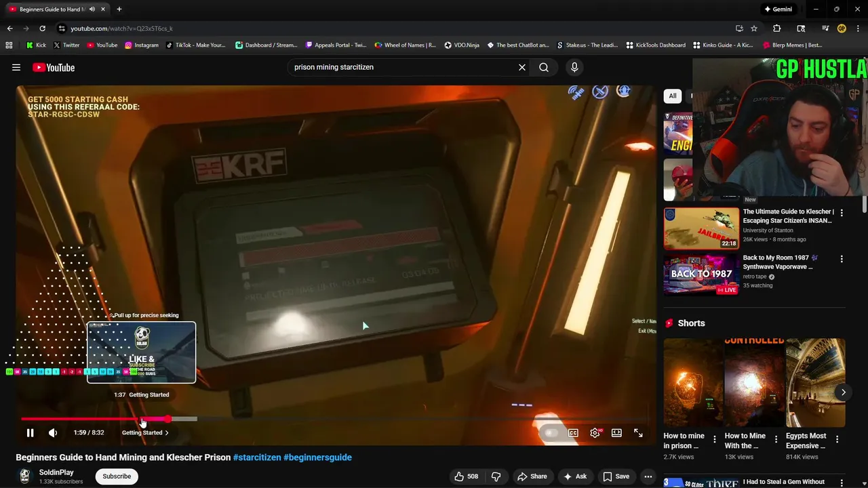Screen dimensions: 868x488
Task: Select the All filter chip
Action: [x=672, y=96]
